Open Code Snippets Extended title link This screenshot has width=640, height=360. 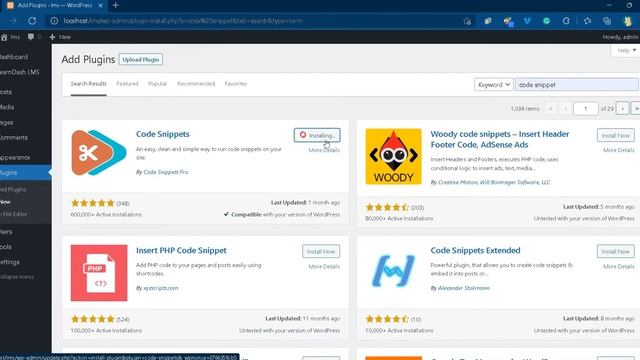pos(475,250)
